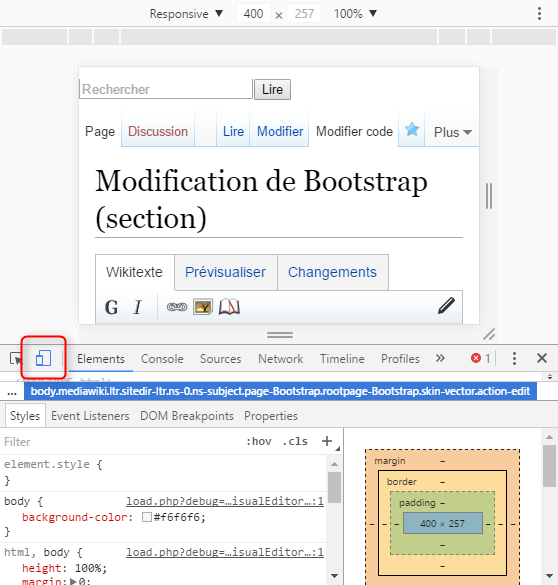Expand the Plus dropdown menu
This screenshot has height=585, width=558.
(453, 132)
